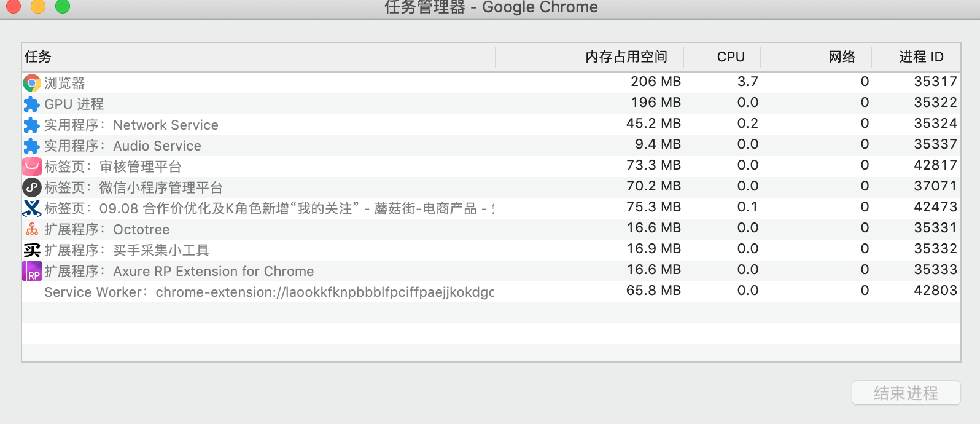The height and width of the screenshot is (424, 980).
Task: Click the puzzle icon beside Audio Service
Action: tap(32, 146)
